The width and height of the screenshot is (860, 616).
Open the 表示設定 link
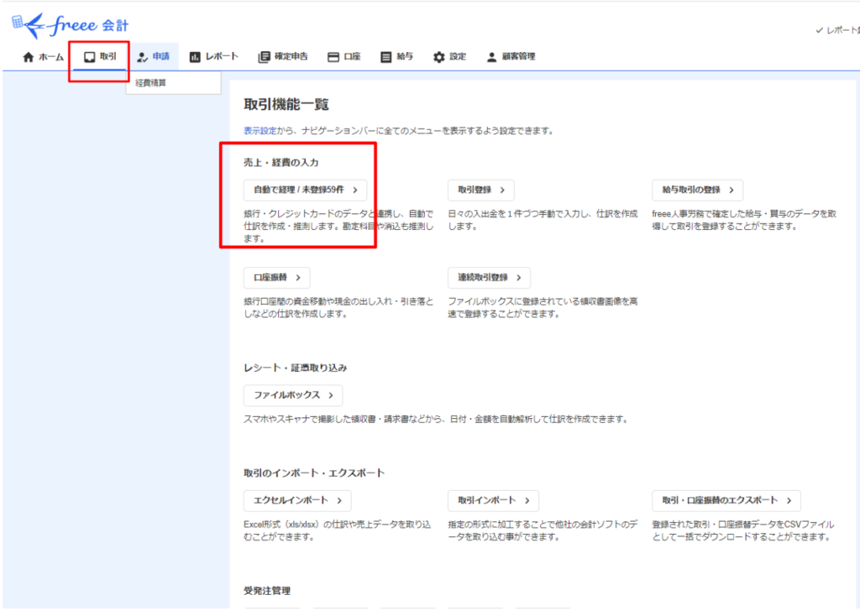click(x=260, y=131)
